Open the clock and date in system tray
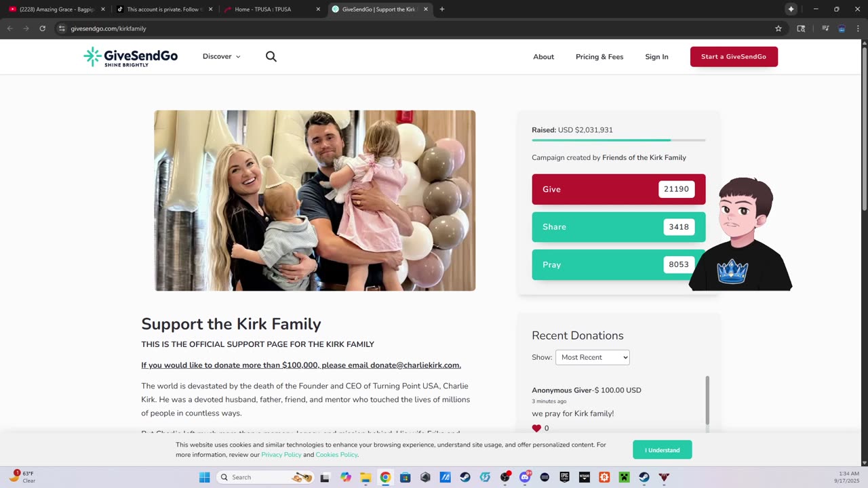Screen dimensions: 868x488 (x=847, y=477)
